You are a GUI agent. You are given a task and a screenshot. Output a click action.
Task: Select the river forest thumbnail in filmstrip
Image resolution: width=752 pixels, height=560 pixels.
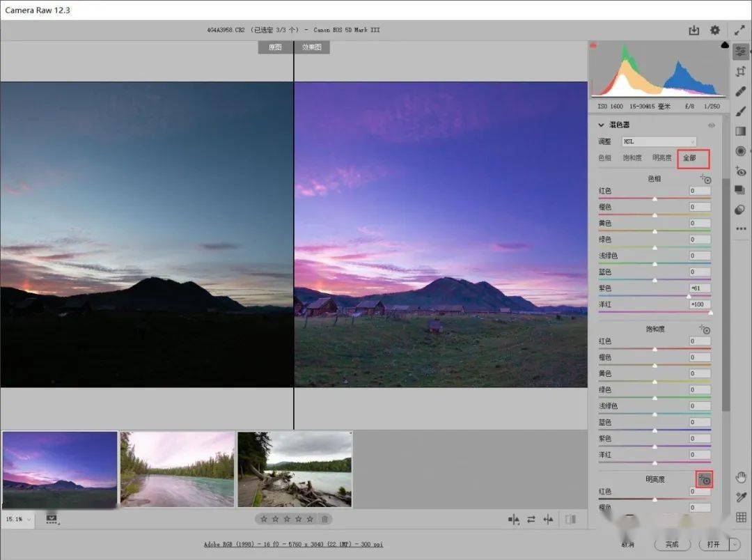point(178,469)
